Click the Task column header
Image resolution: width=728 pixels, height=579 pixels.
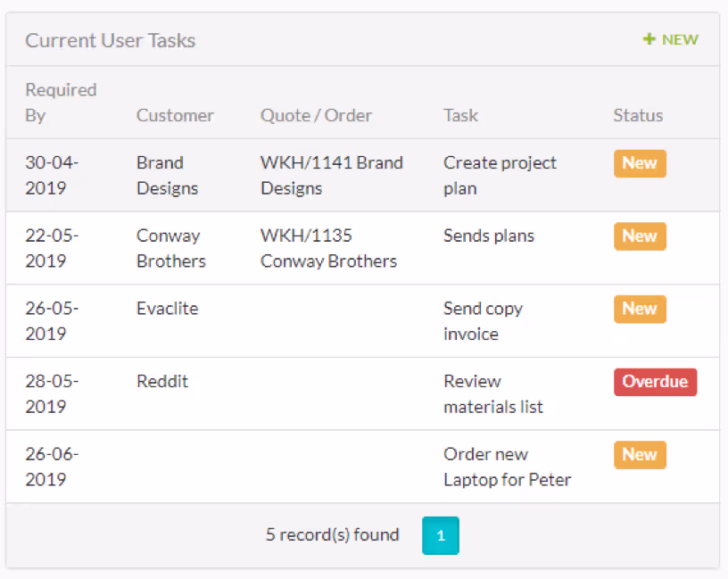460,115
